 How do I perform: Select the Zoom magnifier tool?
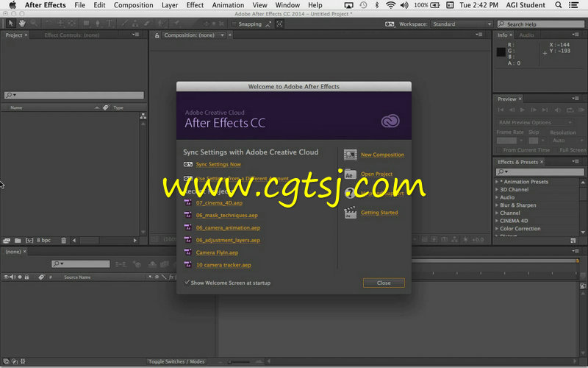coord(34,24)
